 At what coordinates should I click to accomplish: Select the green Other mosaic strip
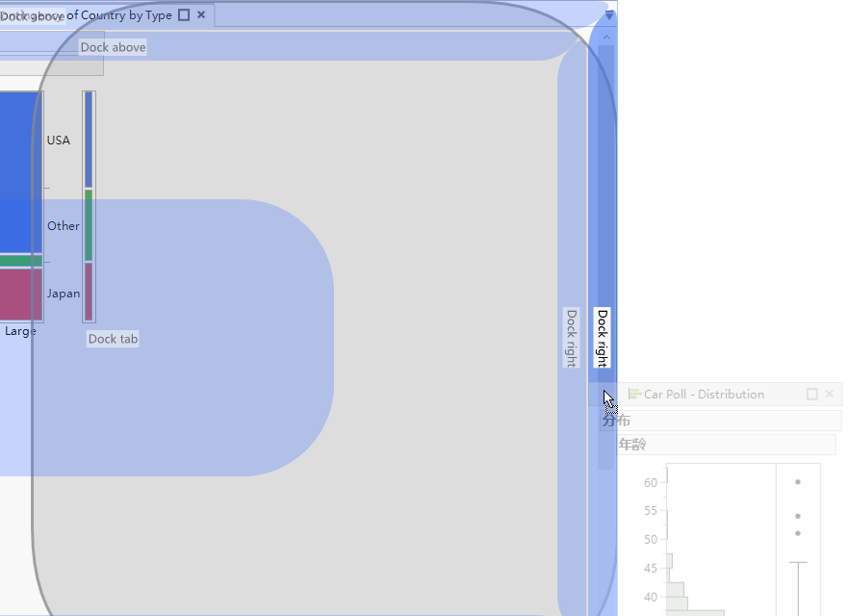click(21, 262)
